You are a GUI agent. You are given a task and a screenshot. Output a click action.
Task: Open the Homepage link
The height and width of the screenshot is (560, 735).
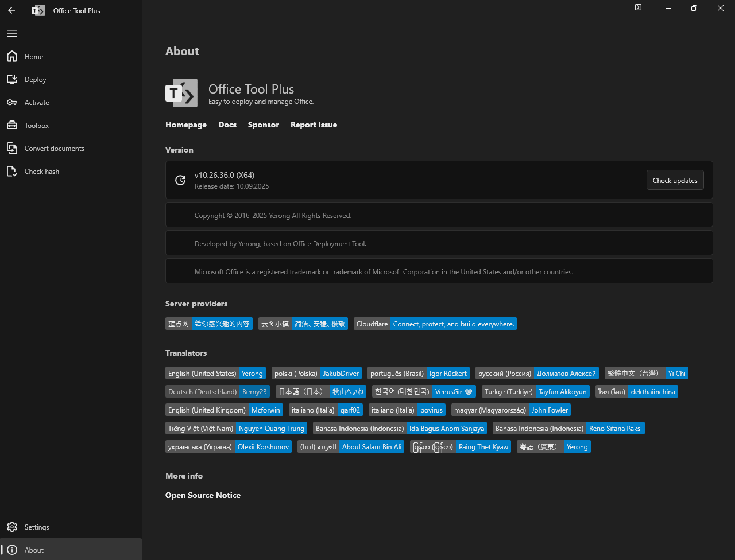186,125
